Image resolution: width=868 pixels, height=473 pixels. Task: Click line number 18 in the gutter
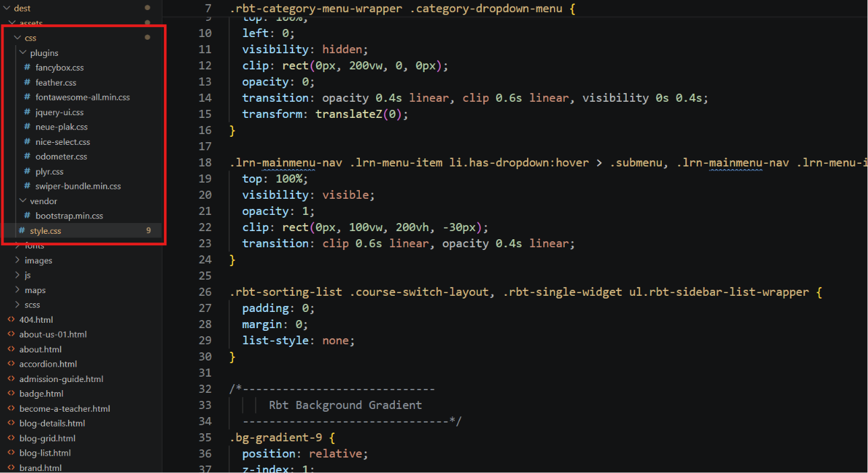point(205,162)
